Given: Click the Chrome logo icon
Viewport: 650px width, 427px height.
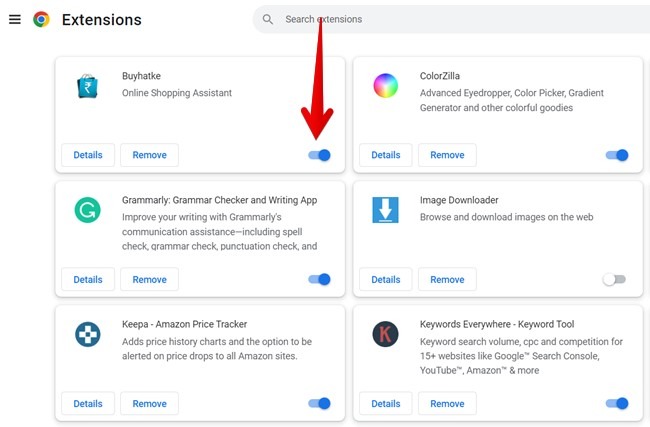Looking at the screenshot, I should click(x=41, y=19).
